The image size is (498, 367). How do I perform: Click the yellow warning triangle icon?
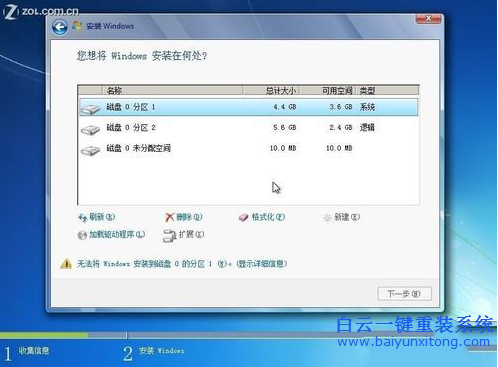click(x=66, y=264)
